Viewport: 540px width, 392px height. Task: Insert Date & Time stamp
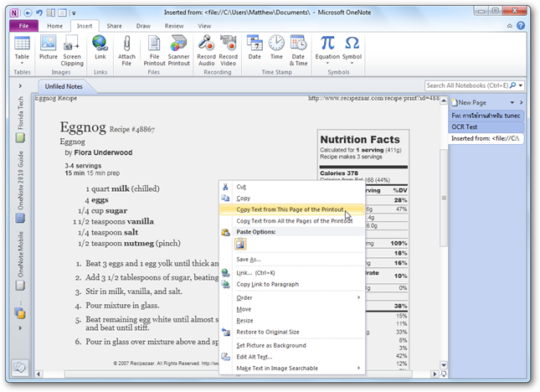298,50
